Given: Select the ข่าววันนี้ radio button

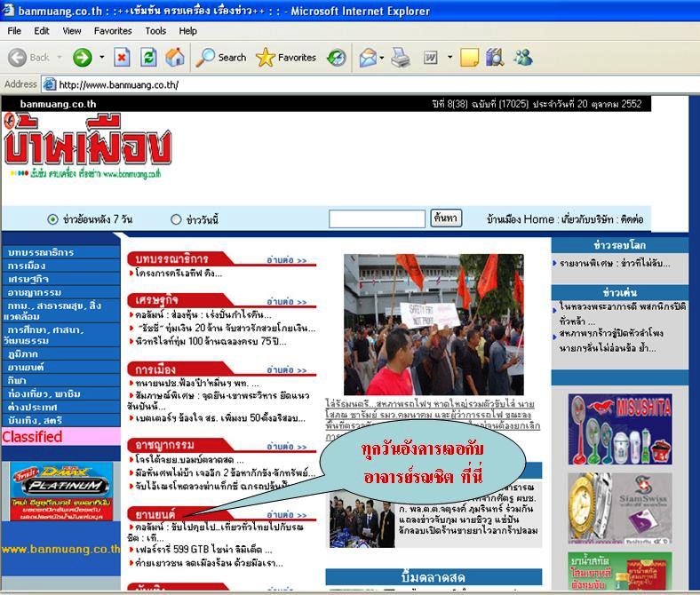Looking at the screenshot, I should 175,219.
